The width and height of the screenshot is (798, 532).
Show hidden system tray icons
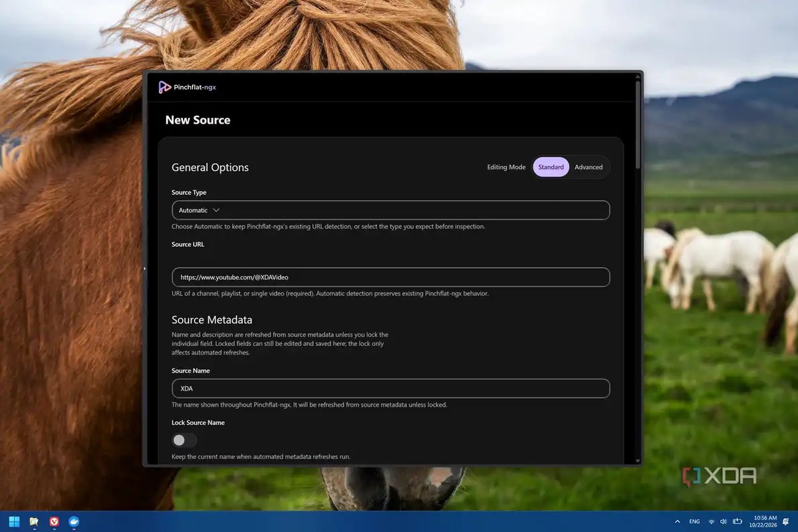(678, 522)
